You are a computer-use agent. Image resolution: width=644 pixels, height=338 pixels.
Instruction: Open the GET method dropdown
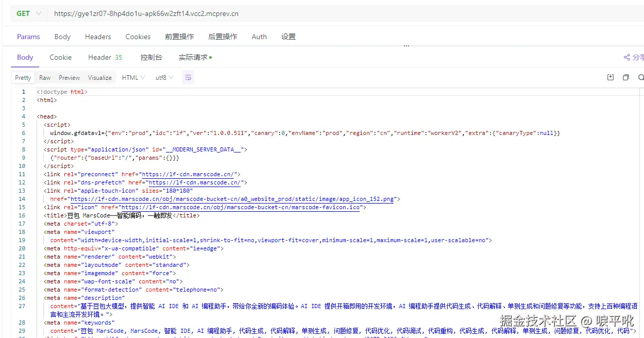coord(29,13)
